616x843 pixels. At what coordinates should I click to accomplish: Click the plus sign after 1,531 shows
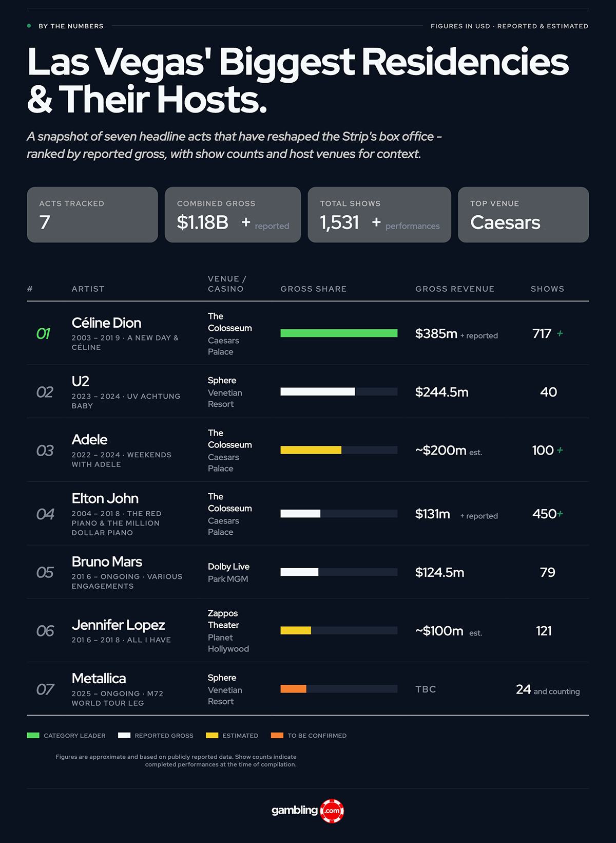376,222
